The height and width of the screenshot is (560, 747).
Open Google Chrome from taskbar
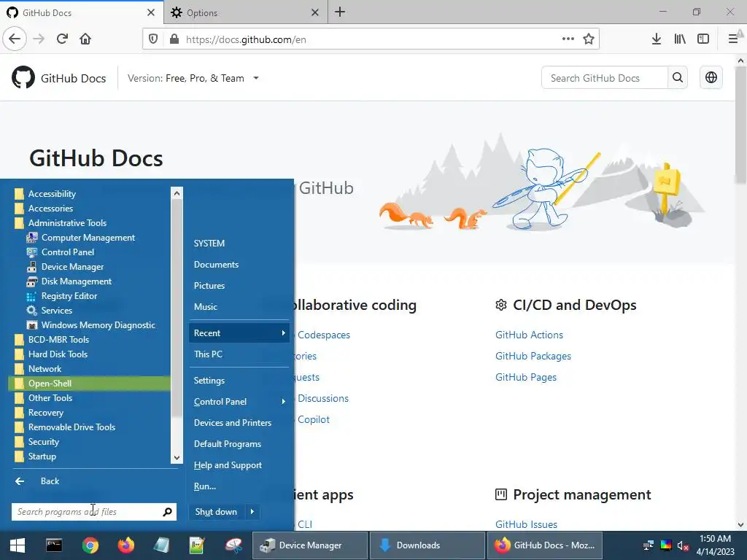(90, 545)
